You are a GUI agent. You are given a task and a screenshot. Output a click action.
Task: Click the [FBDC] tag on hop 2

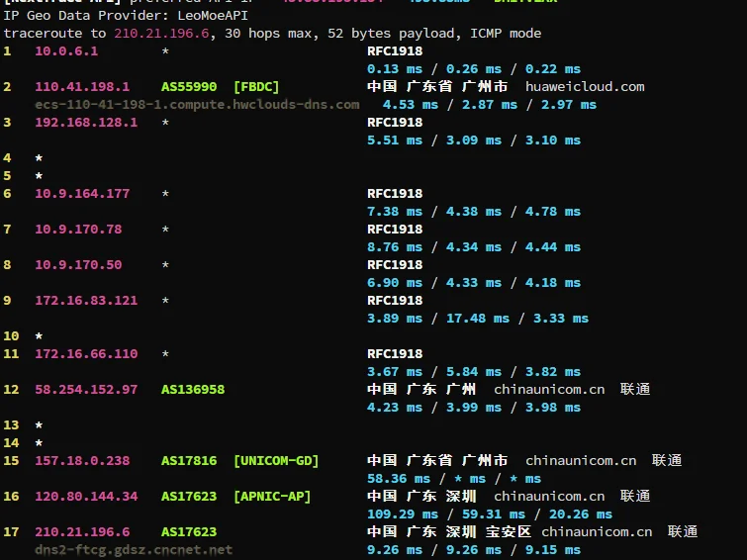click(256, 87)
